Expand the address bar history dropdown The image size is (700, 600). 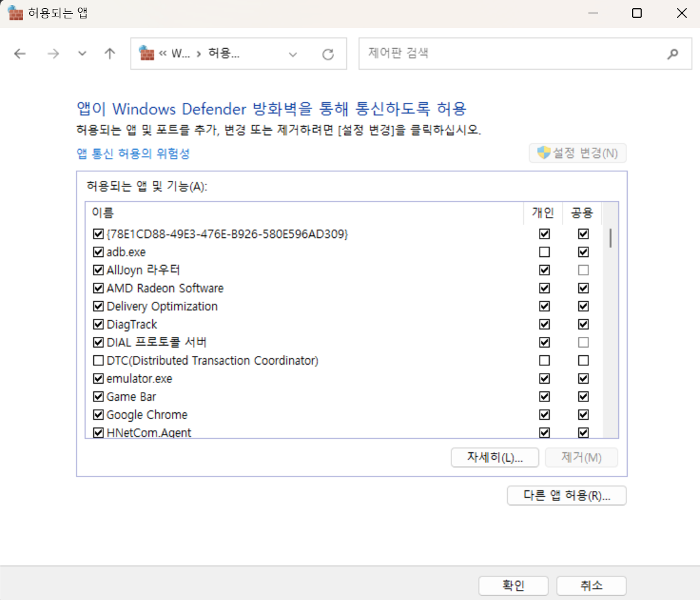(293, 55)
